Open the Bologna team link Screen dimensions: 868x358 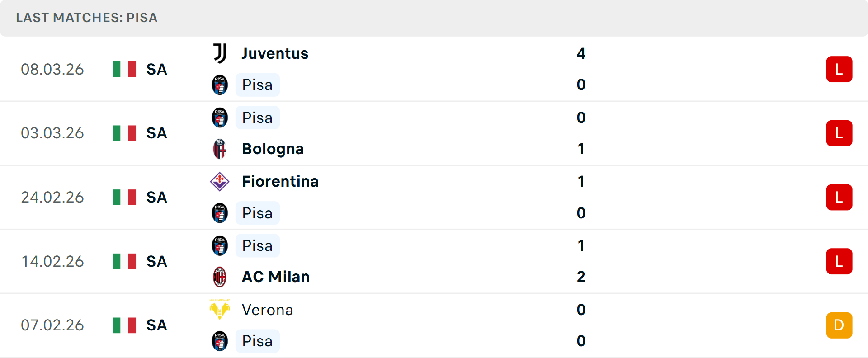coord(273,149)
